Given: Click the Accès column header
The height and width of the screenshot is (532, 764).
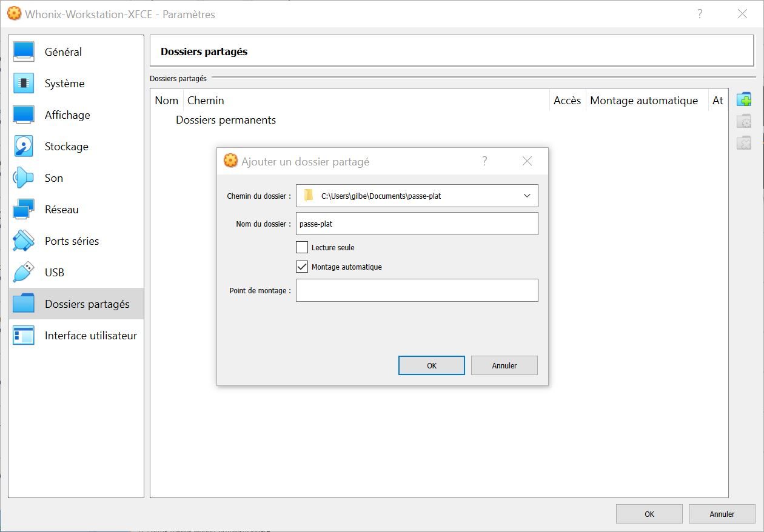Looking at the screenshot, I should 568,101.
